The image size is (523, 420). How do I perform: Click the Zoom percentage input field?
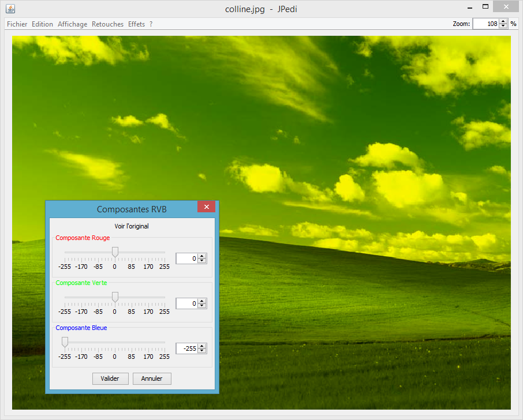click(x=485, y=24)
